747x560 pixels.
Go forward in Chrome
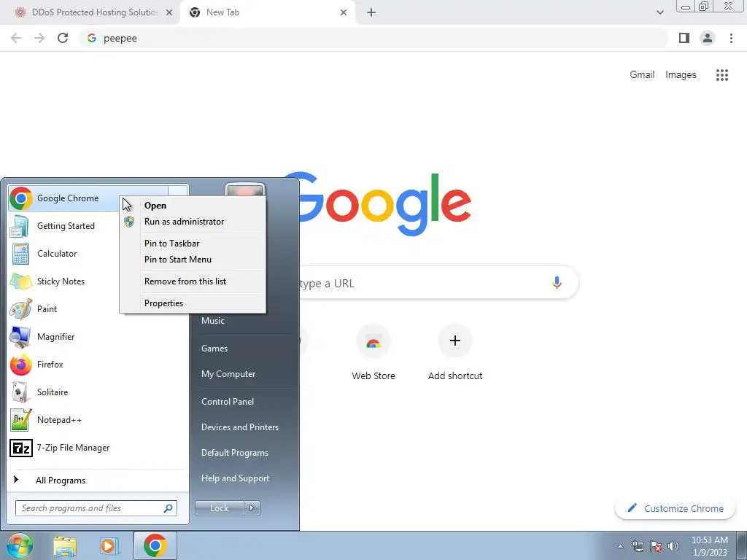coord(39,38)
